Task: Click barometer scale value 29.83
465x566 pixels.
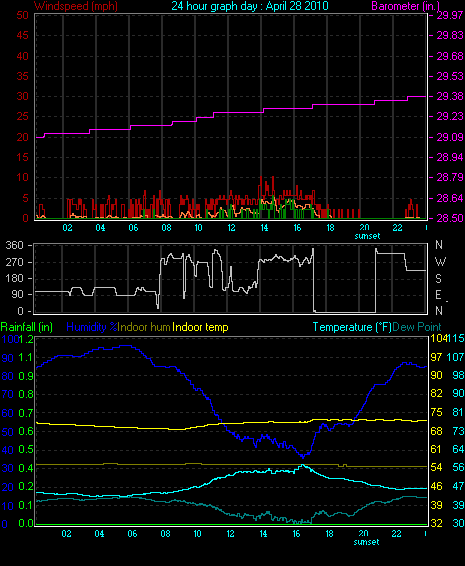Action: coord(450,35)
